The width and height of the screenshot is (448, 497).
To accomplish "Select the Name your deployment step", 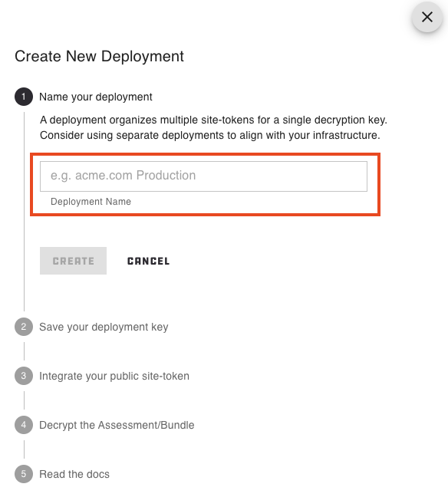I will 96,97.
